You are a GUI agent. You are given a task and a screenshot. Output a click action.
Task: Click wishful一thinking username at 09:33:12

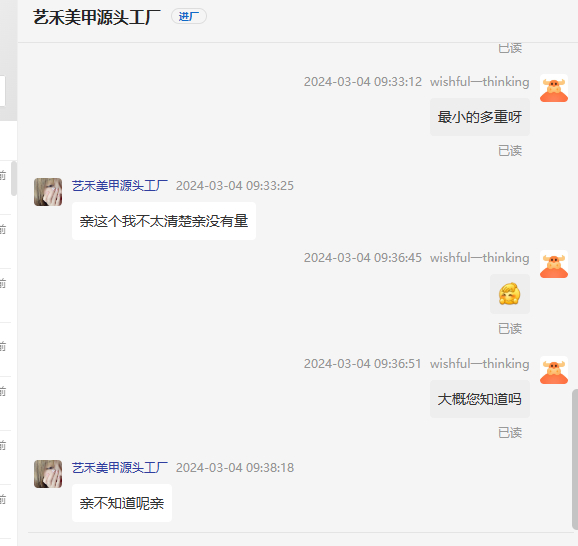point(480,81)
